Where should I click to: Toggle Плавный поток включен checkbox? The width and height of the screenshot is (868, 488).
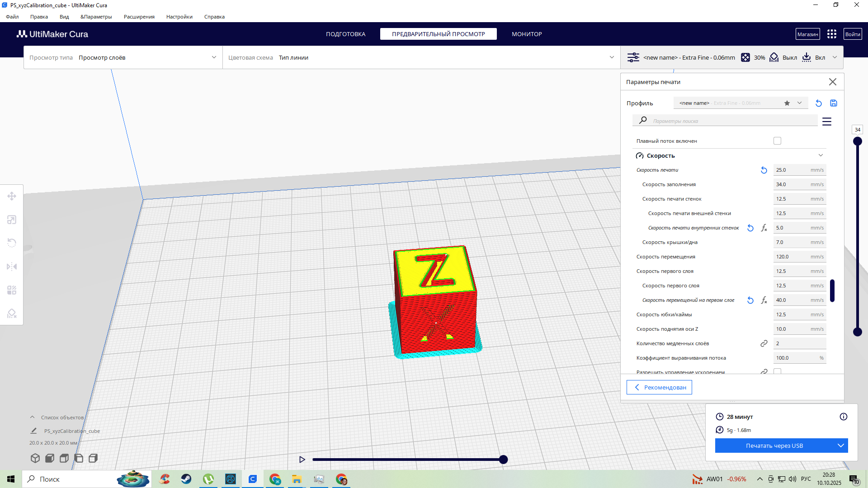click(777, 141)
